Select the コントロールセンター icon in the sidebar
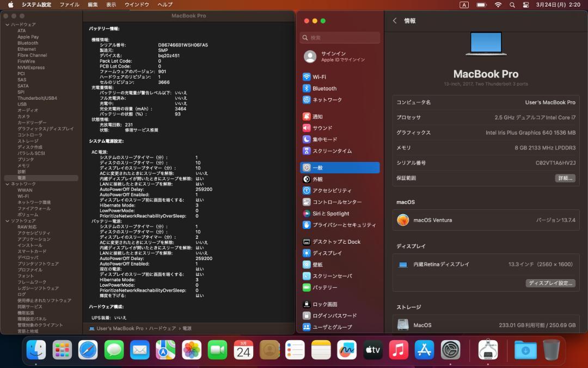The image size is (588, 368). click(x=307, y=202)
